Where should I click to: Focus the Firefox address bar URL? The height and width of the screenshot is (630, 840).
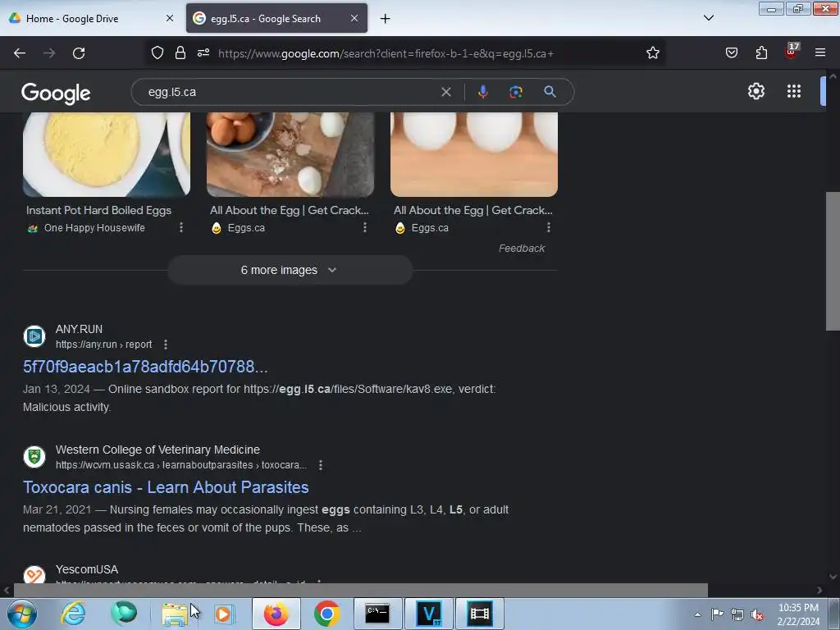point(386,53)
